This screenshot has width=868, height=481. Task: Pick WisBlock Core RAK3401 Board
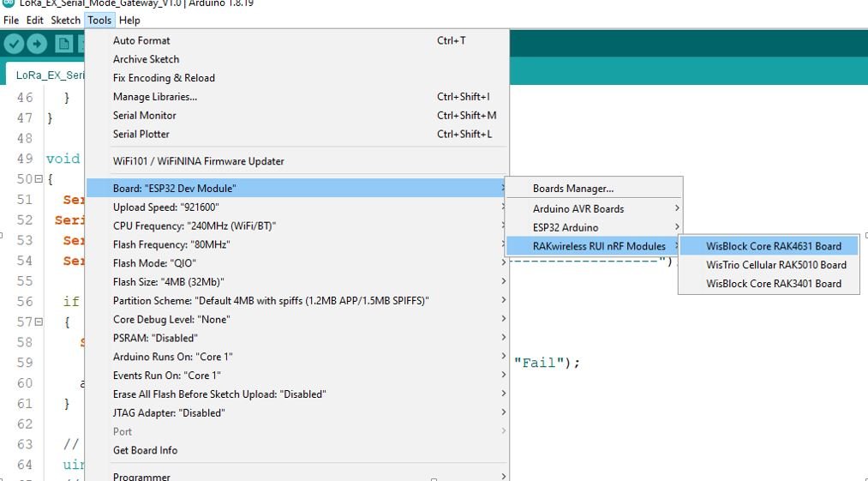[773, 284]
